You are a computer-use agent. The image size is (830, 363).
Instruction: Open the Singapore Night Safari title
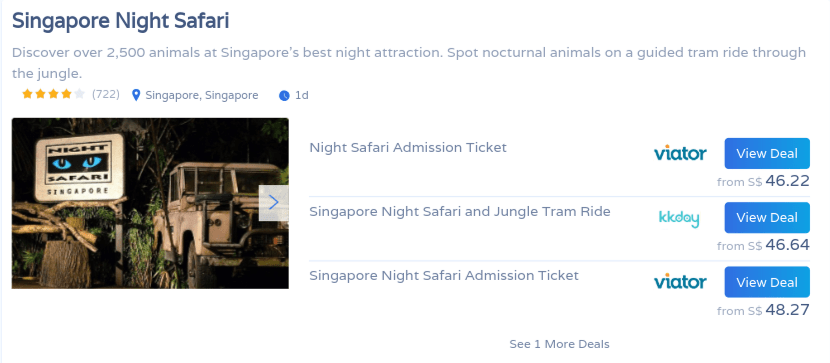[121, 22]
